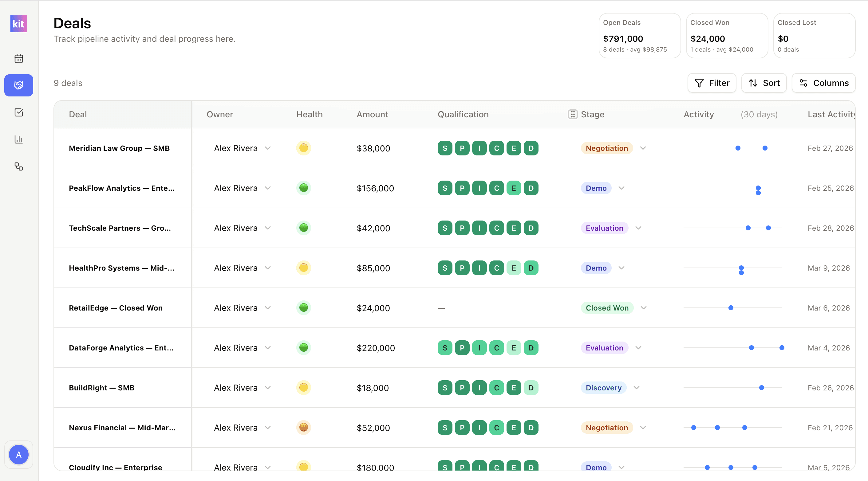This screenshot has height=481, width=868.
Task: Open reports via the bar chart sidebar icon
Action: coord(18,139)
